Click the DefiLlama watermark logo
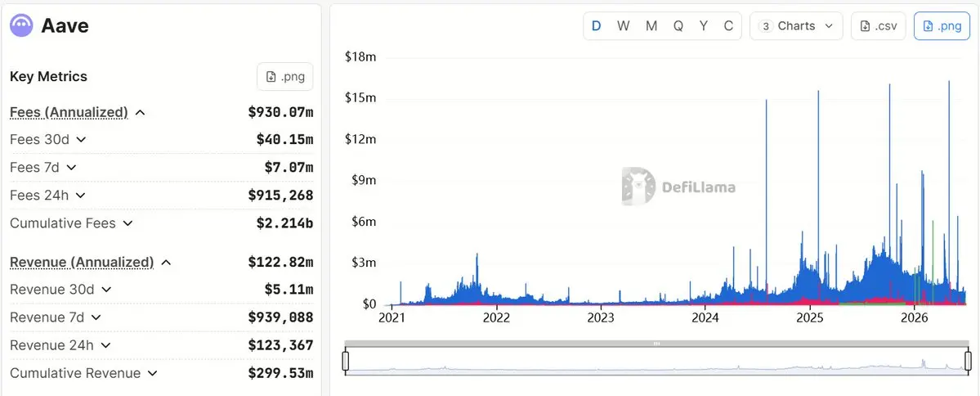The image size is (980, 396). pos(678,187)
